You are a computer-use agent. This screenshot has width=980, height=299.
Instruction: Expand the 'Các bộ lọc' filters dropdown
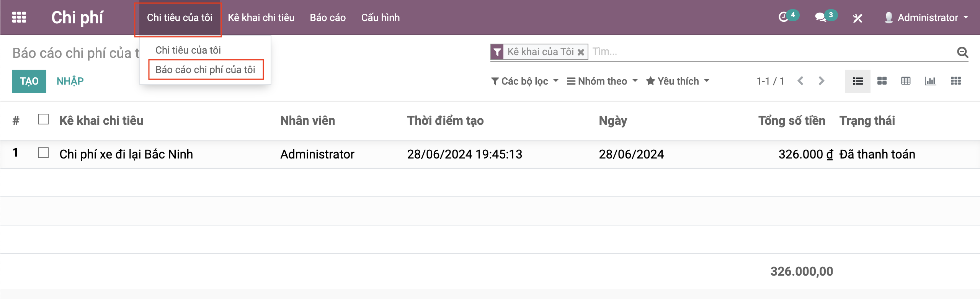pos(524,81)
